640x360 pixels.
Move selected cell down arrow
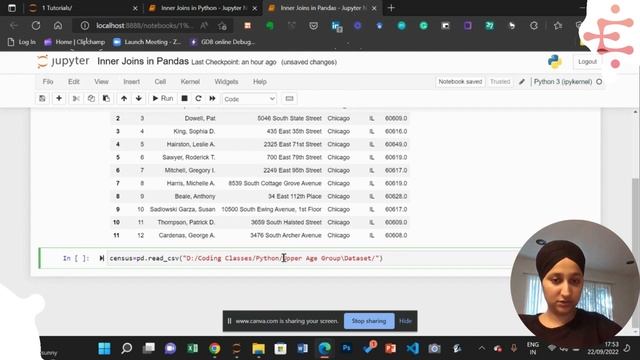click(139, 98)
